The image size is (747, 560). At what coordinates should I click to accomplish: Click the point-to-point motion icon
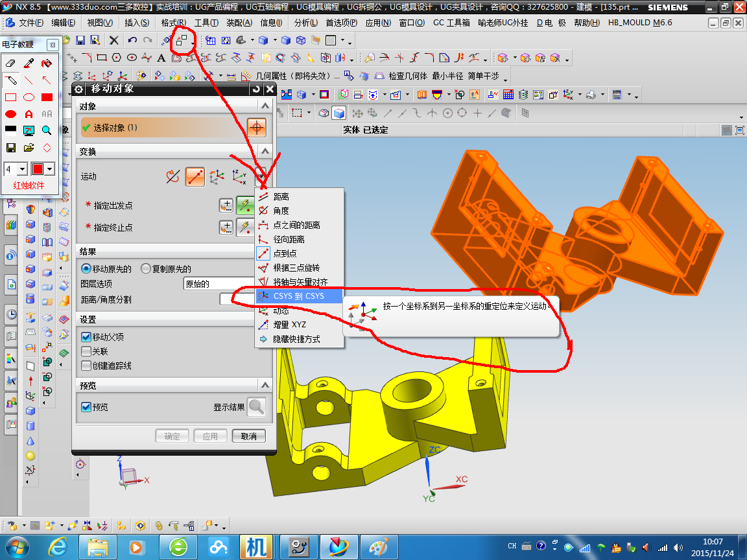(195, 177)
